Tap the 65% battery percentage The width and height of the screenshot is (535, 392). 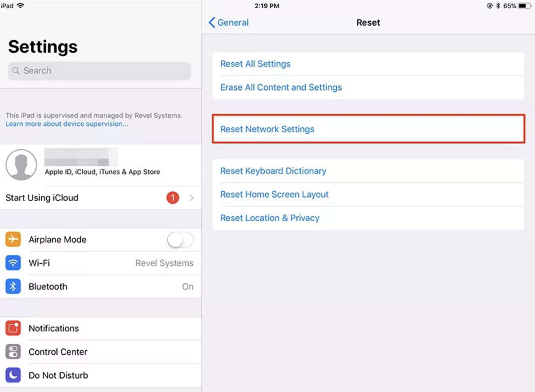point(510,6)
